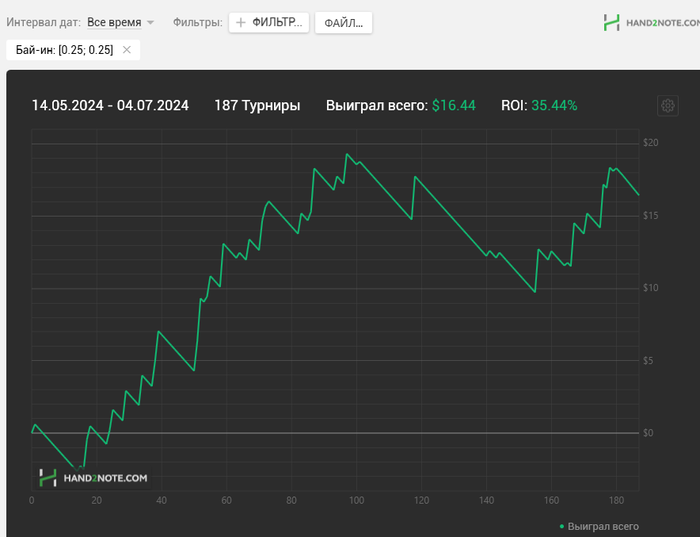Remove the Бай-ин [0.25; 0.25] filter
The image size is (700, 537).
127,50
